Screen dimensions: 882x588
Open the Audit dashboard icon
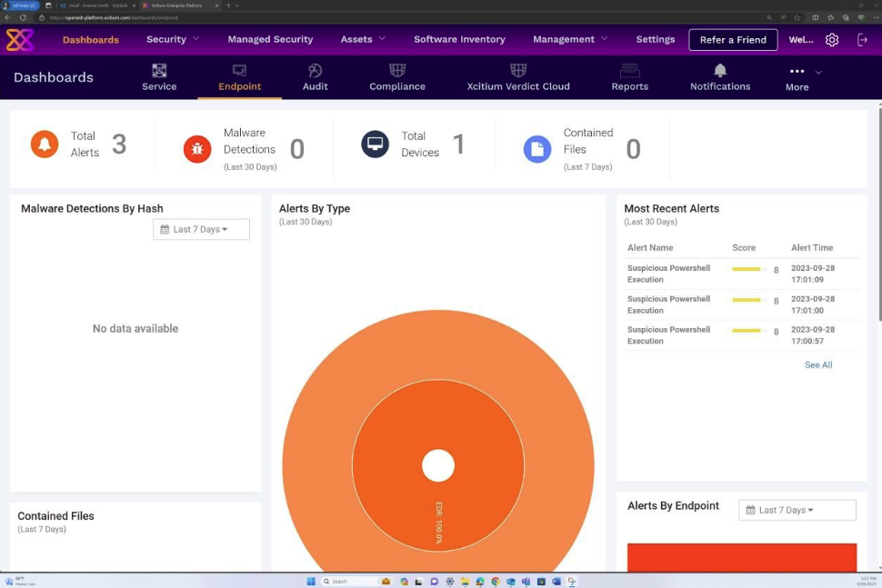coord(315,70)
